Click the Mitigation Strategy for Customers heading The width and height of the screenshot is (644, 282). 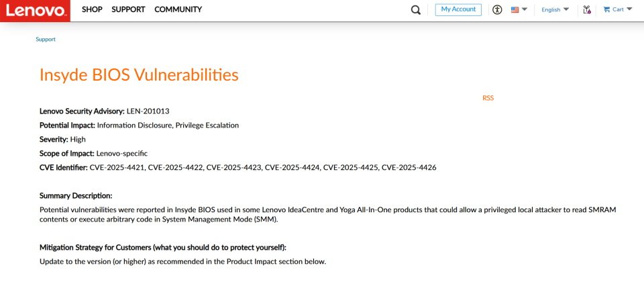(x=162, y=248)
